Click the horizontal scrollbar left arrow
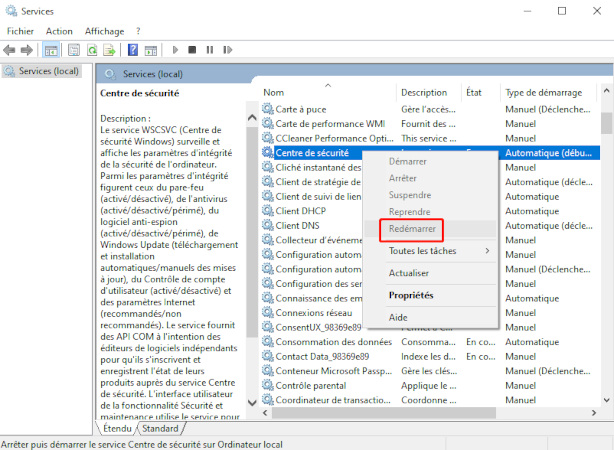Image resolution: width=614 pixels, height=450 pixels. point(265,413)
